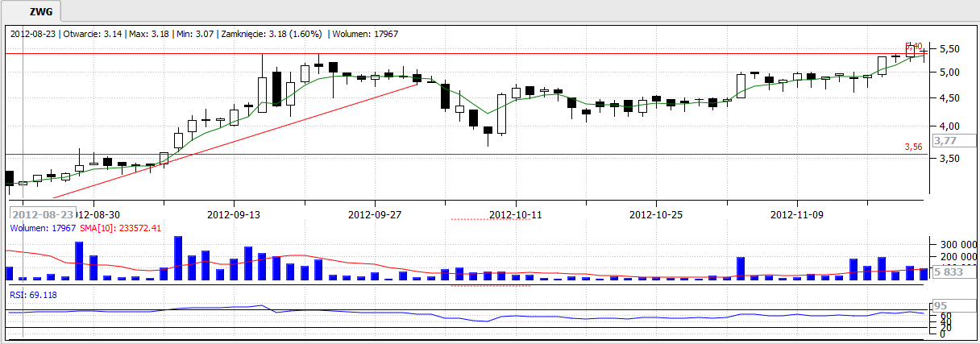Click the 3,77 price axis marker
Viewport: 980px width, 344px height.
(945, 140)
